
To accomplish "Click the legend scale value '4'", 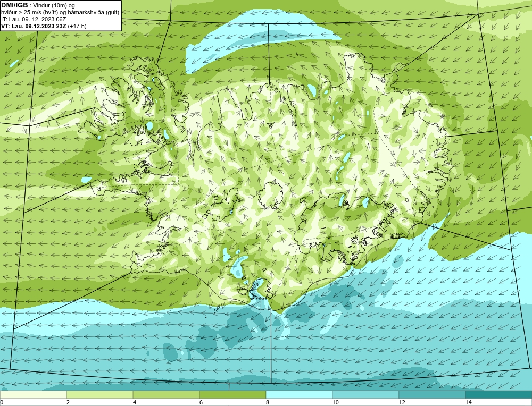I will 135,402.
